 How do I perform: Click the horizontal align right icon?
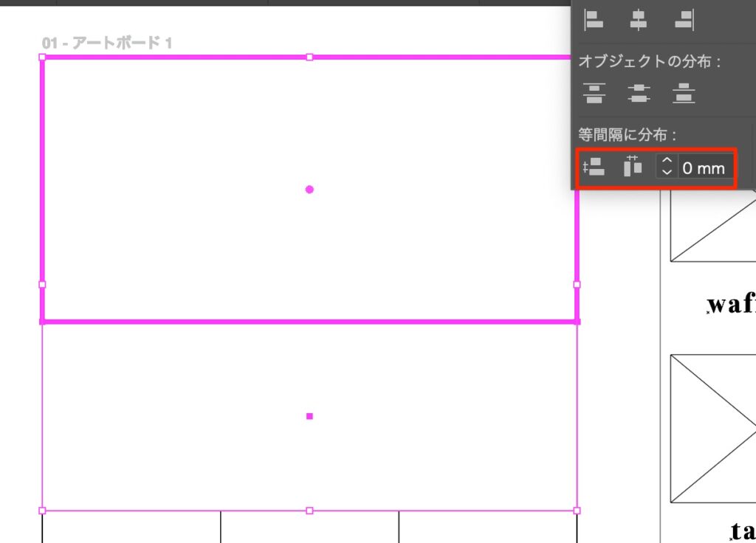(x=684, y=20)
